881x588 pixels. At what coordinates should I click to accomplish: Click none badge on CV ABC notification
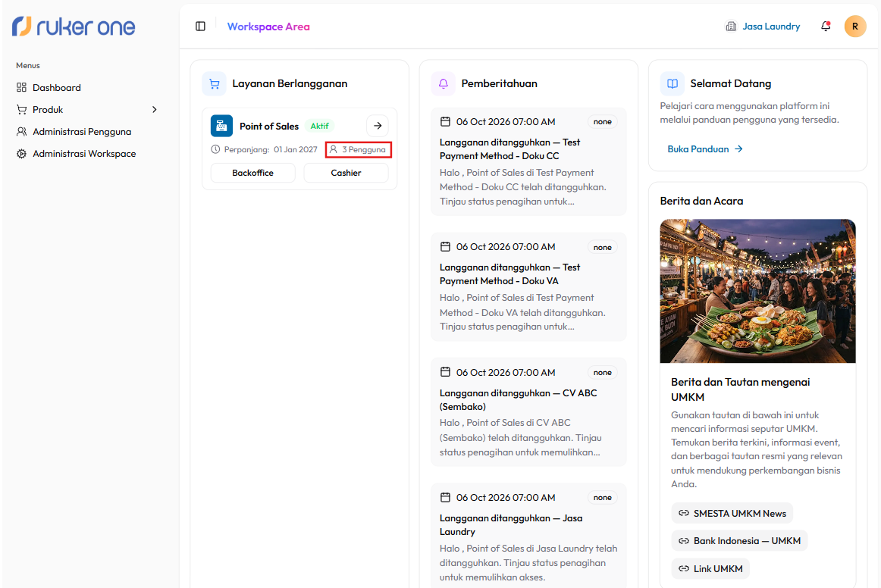(x=602, y=372)
